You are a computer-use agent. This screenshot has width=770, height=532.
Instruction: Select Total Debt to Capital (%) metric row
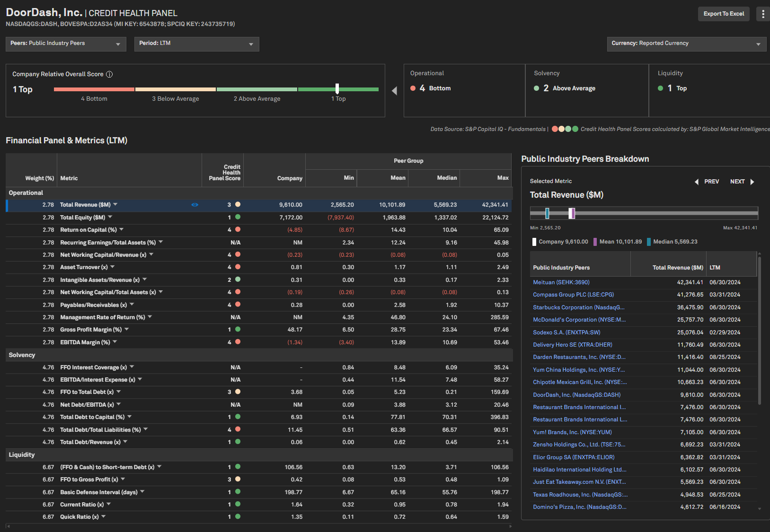259,417
